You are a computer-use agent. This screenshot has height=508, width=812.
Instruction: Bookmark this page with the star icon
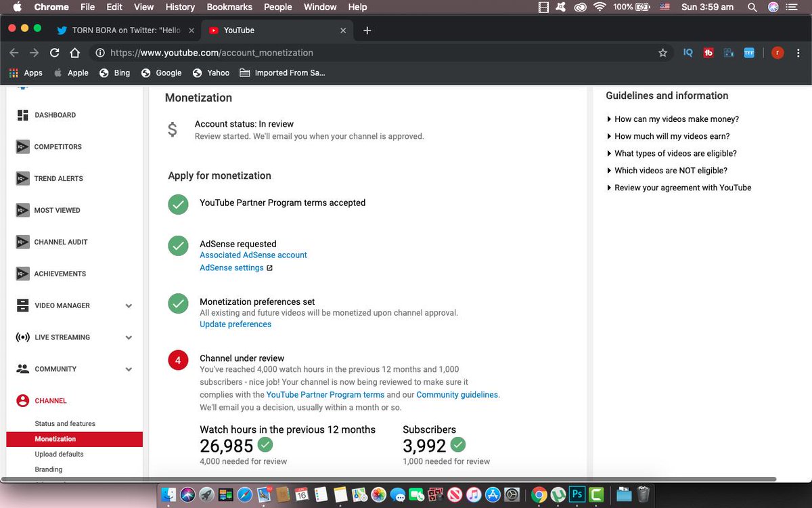tap(662, 52)
